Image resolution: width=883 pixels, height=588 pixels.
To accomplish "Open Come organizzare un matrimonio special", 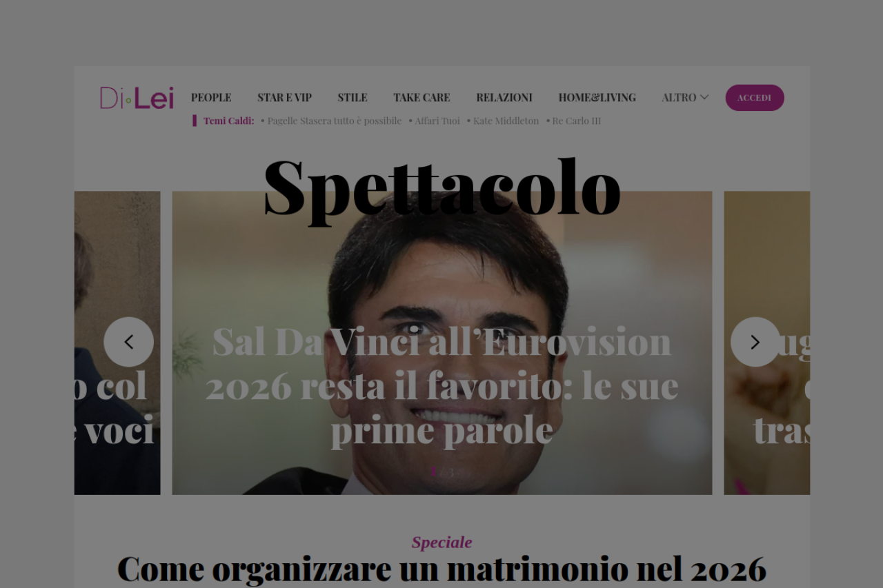I will (441, 569).
